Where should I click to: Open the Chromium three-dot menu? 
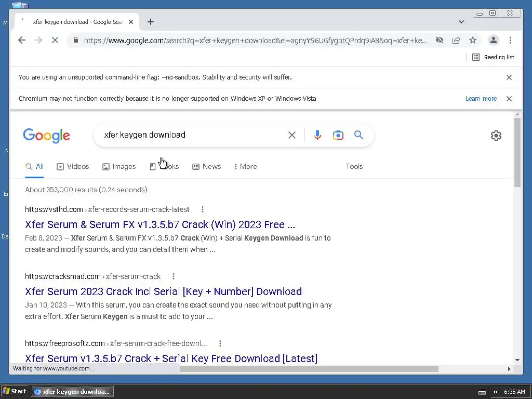tap(510, 41)
